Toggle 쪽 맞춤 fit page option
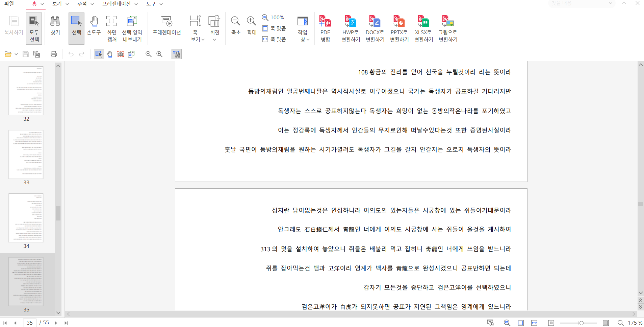644x327 pixels. pos(274,28)
